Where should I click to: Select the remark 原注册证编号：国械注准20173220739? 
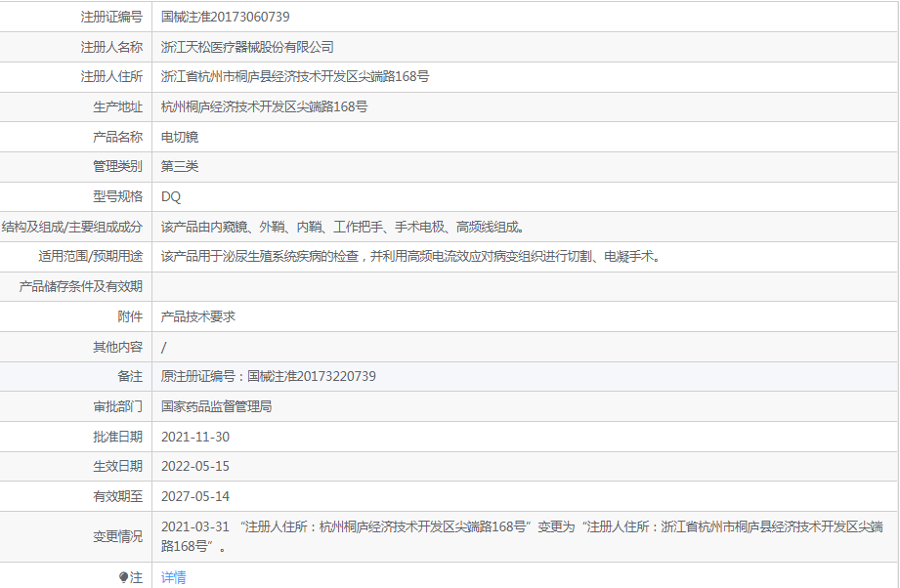click(x=269, y=376)
